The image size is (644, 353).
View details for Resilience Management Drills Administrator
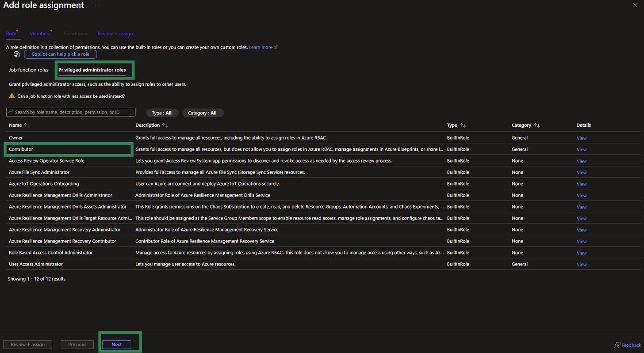[x=581, y=195]
